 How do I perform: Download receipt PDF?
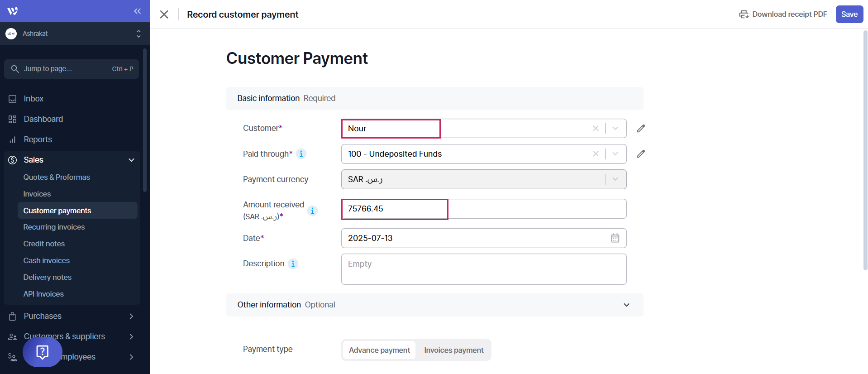click(x=783, y=14)
